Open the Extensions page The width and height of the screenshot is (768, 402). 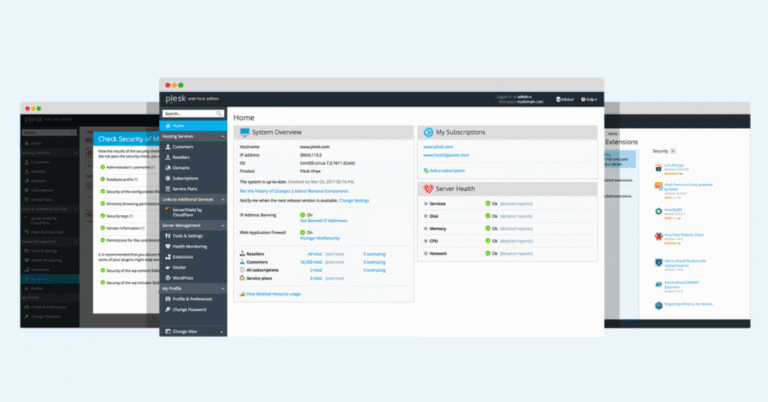[x=185, y=256]
